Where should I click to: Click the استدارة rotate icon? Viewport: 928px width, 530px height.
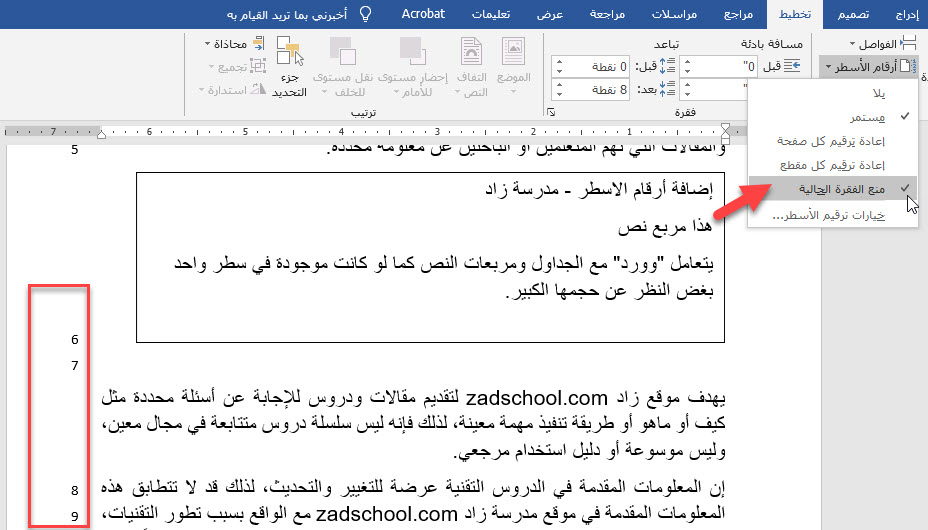point(258,90)
